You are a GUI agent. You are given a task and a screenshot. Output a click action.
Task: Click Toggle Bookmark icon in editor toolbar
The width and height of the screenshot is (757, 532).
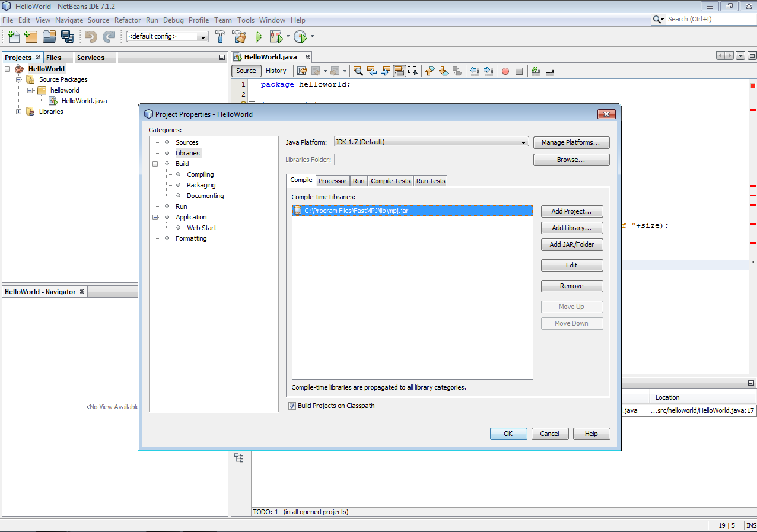(457, 71)
